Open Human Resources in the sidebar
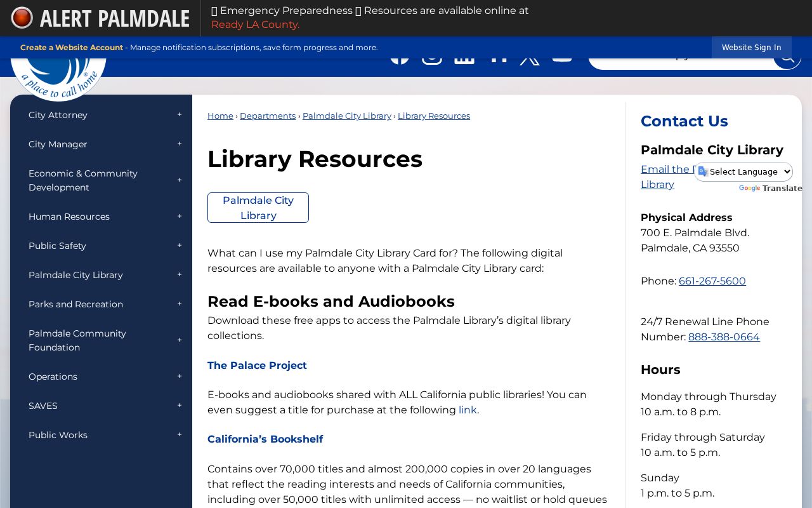This screenshot has height=508, width=812. (x=69, y=217)
